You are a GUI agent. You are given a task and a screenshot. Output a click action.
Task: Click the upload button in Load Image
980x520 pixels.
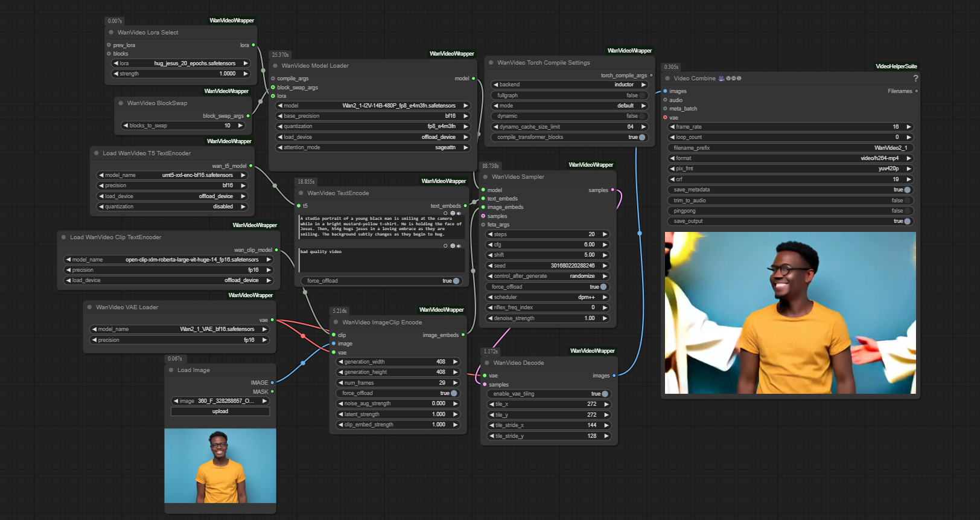click(220, 411)
